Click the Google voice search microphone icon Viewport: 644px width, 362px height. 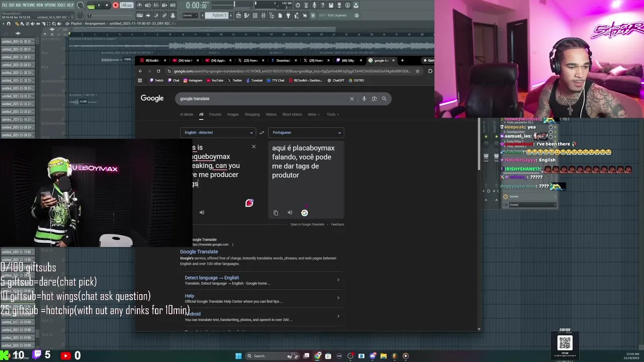tap(364, 99)
